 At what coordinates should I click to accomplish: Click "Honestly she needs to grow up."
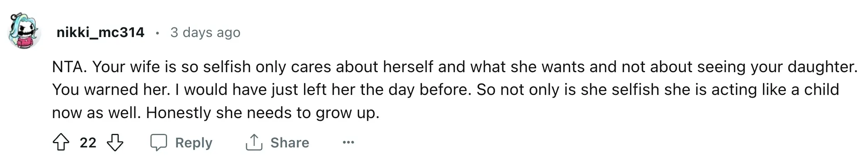pos(262,113)
